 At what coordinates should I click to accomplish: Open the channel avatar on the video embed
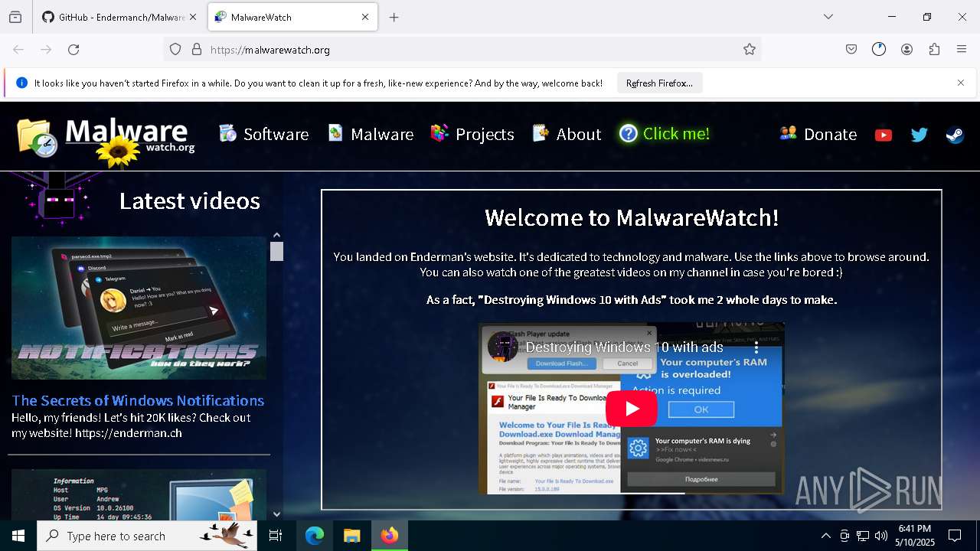503,347
